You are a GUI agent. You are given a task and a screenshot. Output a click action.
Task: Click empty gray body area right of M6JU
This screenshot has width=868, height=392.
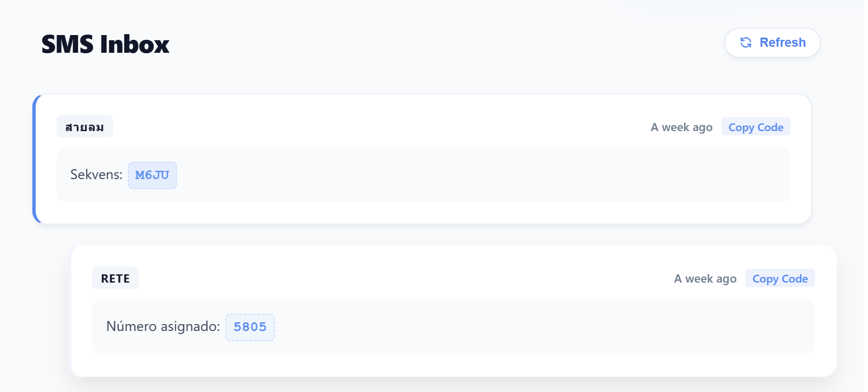coord(476,175)
